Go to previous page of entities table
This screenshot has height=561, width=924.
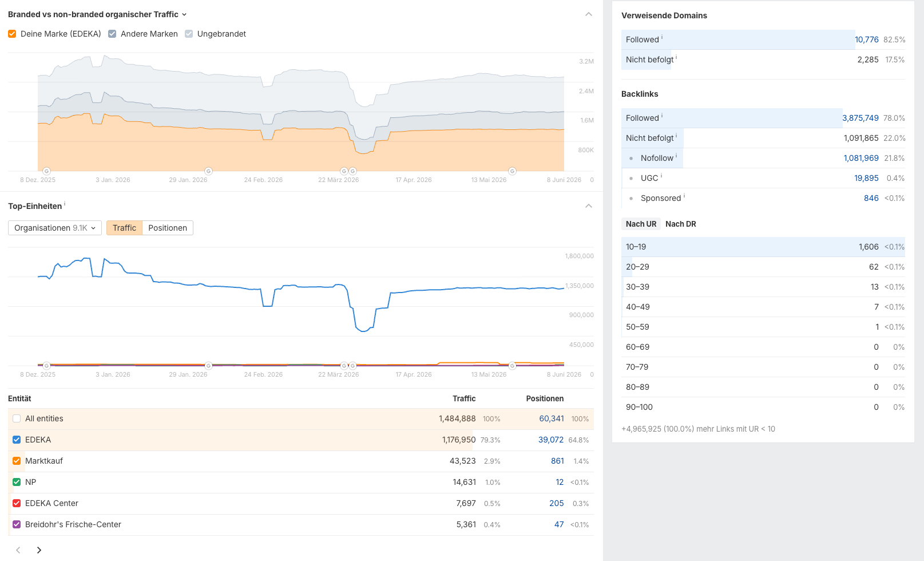click(x=18, y=550)
